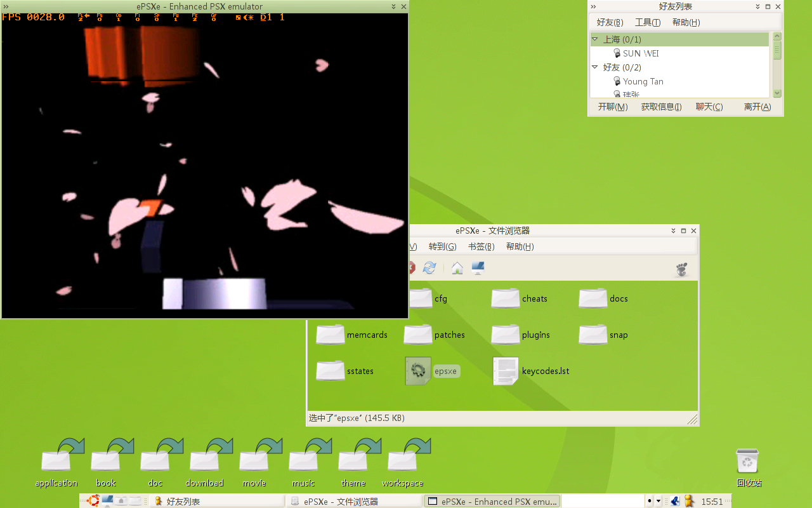Open the music desktop shortcut
This screenshot has height=508, width=812.
pyautogui.click(x=304, y=461)
